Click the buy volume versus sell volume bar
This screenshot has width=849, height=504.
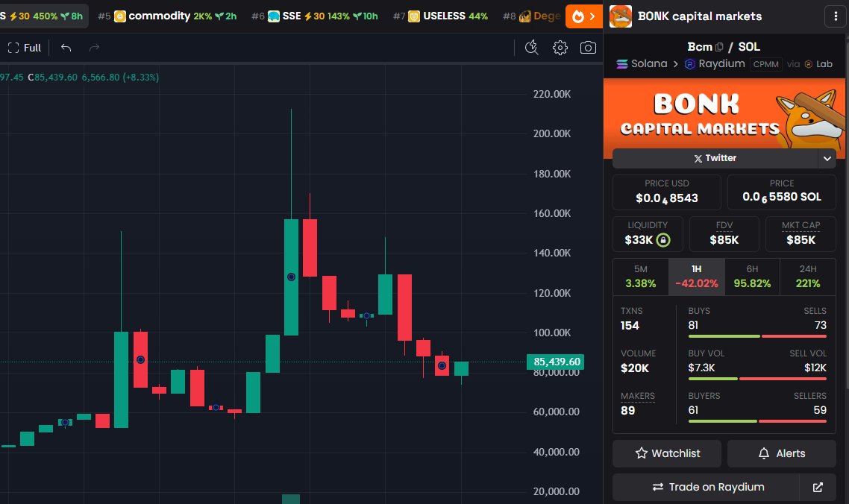[757, 379]
